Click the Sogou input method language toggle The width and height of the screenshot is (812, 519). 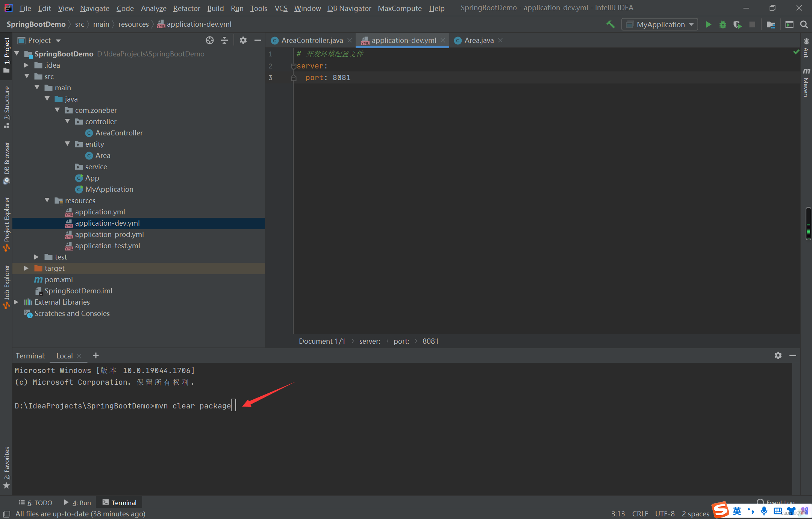pyautogui.click(x=737, y=510)
